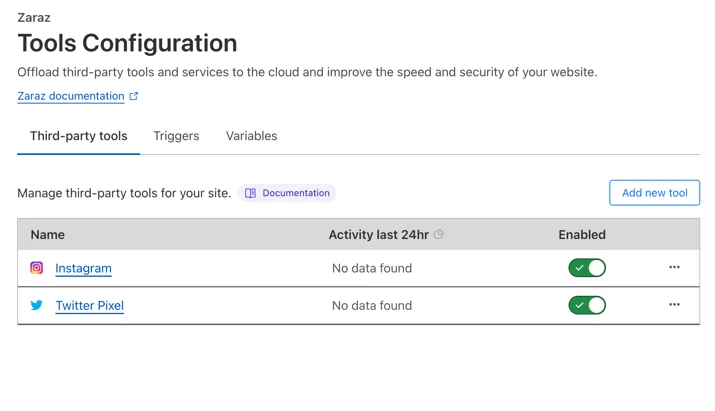The image size is (715, 411).
Task: Click the Add new tool button
Action: 654,193
